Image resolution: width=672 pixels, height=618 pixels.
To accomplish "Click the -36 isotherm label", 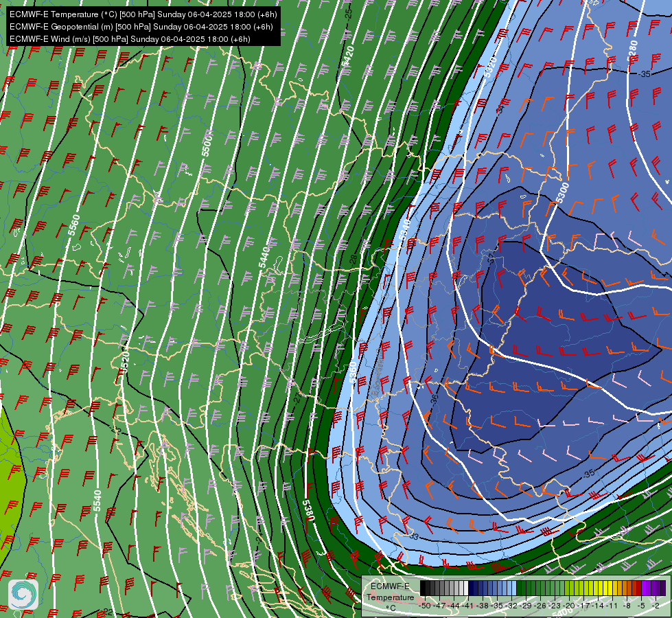I will point(434,400).
